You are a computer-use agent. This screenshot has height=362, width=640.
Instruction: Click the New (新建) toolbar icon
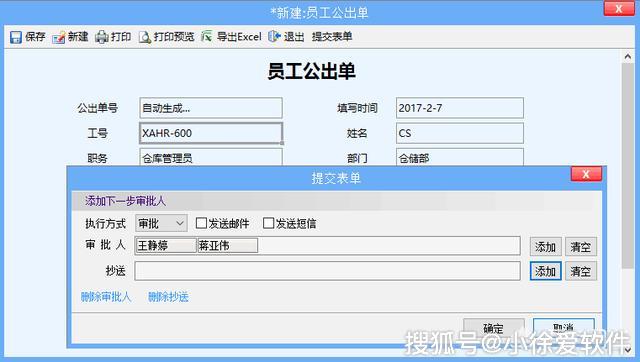coord(58,37)
